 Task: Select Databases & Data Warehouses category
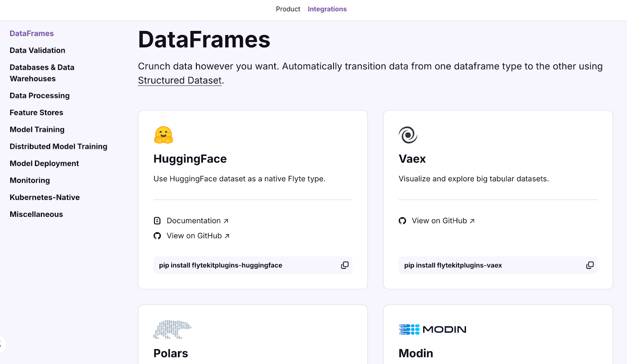42,73
